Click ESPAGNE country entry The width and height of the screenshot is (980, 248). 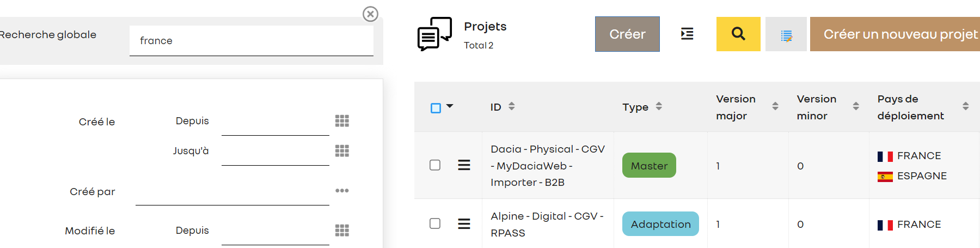[912, 176]
